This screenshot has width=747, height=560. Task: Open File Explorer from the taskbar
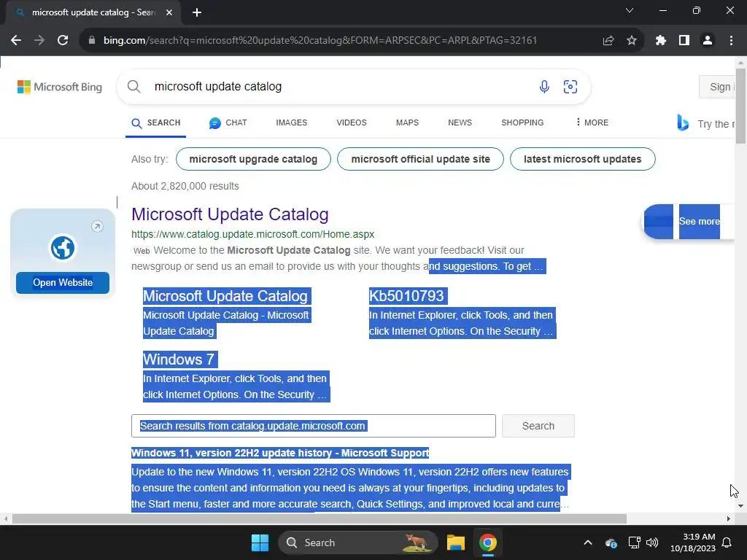pos(455,542)
